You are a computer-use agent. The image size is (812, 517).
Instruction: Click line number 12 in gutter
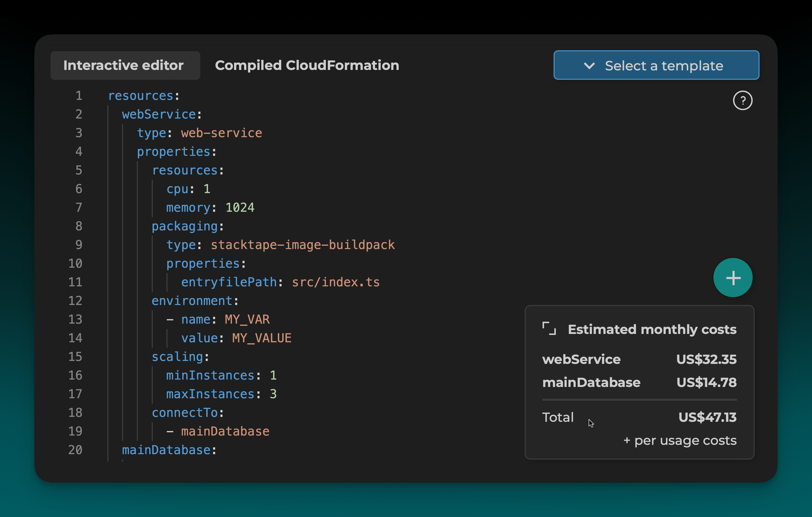coord(75,301)
